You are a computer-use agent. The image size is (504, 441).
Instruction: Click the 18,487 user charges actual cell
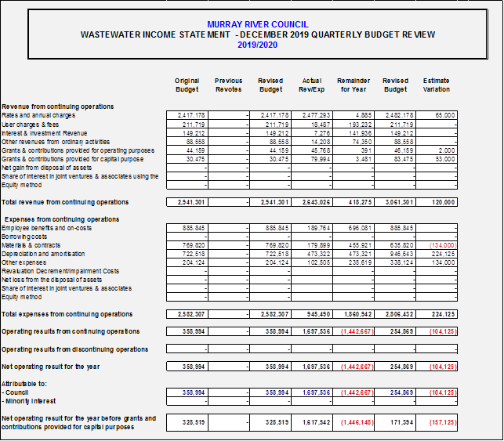(312, 125)
